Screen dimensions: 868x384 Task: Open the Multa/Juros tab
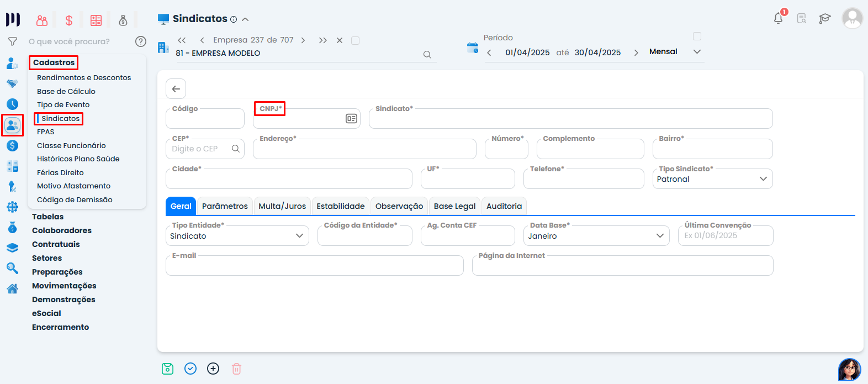pyautogui.click(x=282, y=206)
